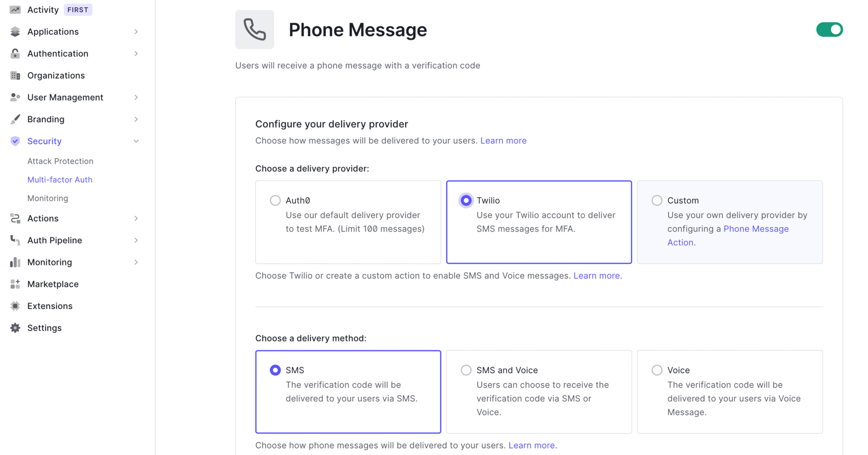Click the Authentication lock icon
The image size is (868, 455).
point(15,53)
